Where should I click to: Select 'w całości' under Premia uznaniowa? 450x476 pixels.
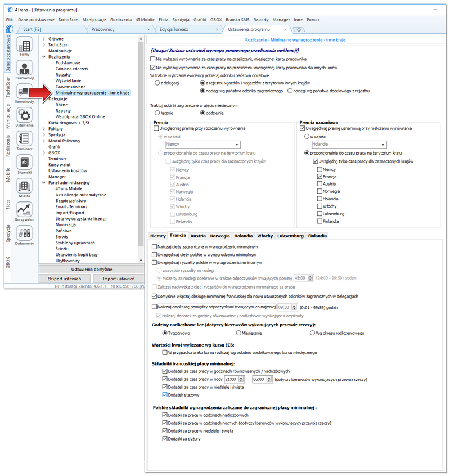point(307,137)
